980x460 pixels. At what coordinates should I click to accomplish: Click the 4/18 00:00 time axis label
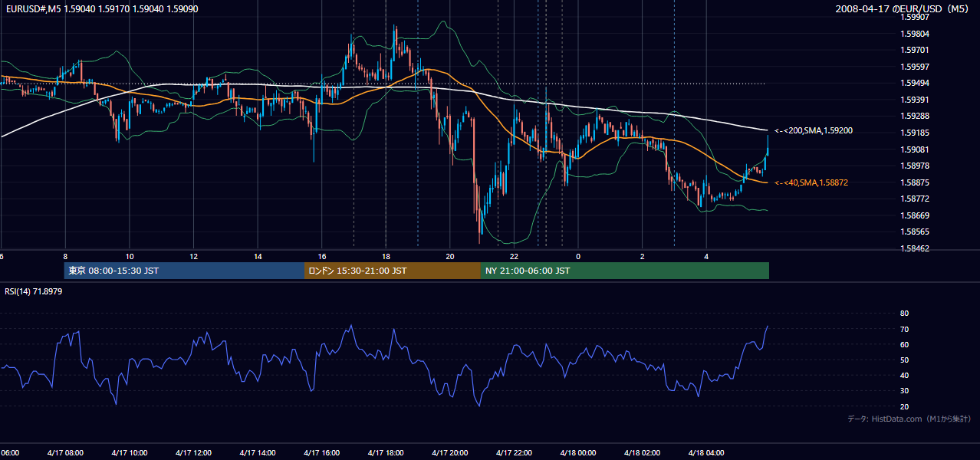pos(578,452)
